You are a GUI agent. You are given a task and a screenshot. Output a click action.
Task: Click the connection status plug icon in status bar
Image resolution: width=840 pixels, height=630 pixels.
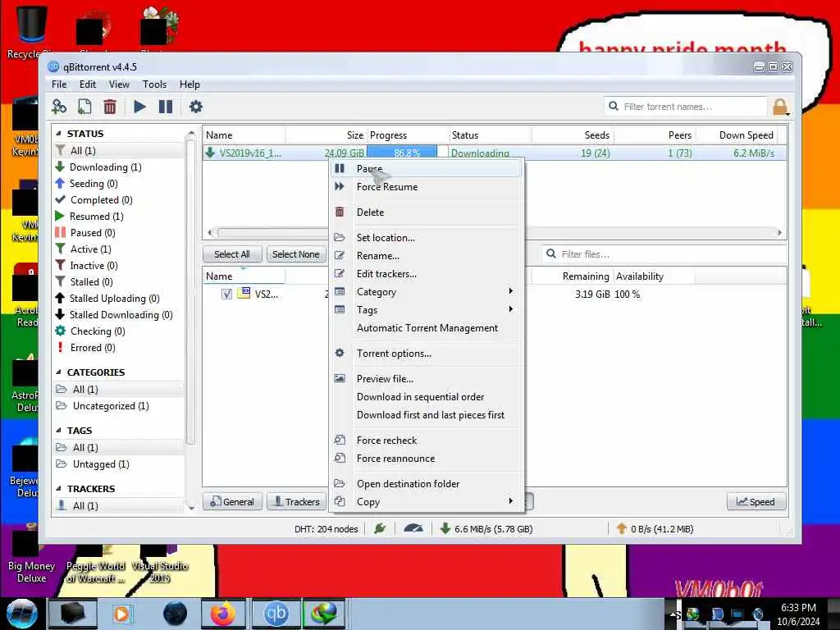click(x=380, y=529)
